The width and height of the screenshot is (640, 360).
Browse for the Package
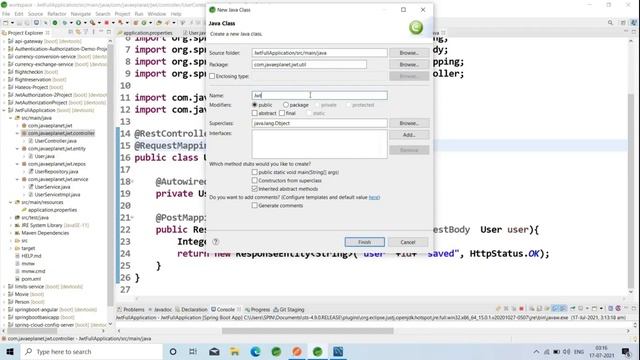click(409, 64)
